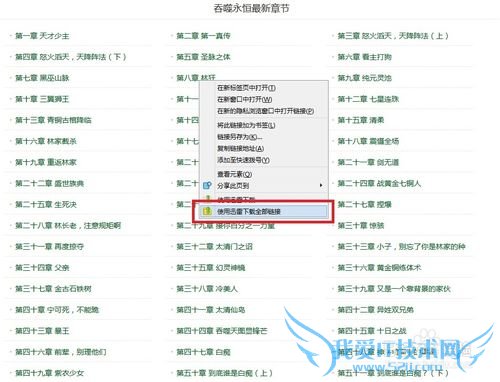The height and width of the screenshot is (382, 500).
Task: Open the 第二十七章 chapter link
Action: point(364,204)
